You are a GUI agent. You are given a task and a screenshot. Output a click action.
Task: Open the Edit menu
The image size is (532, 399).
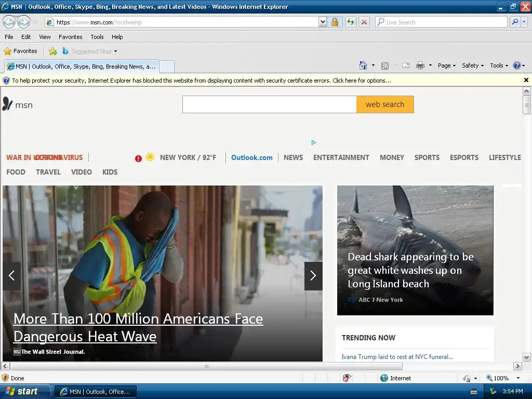point(26,37)
